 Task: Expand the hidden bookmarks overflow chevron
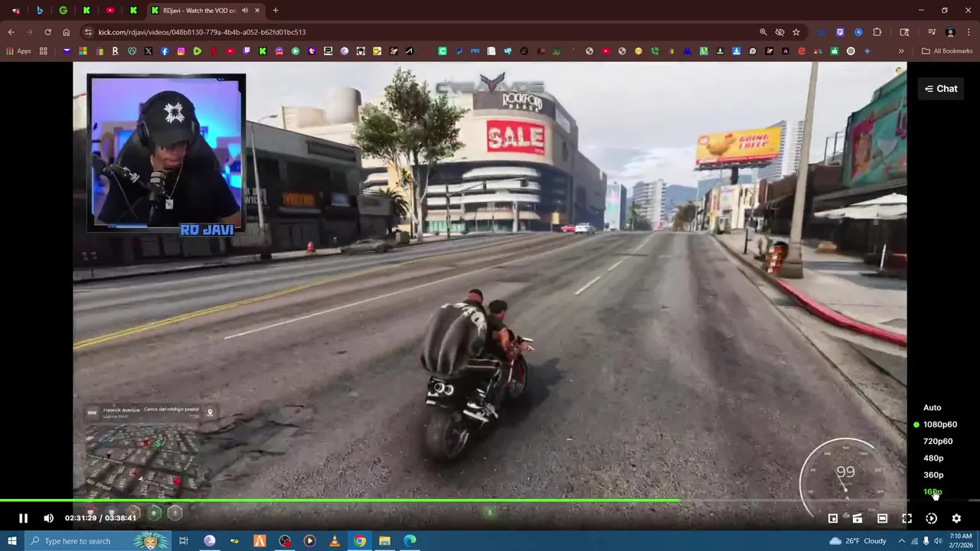point(901,51)
